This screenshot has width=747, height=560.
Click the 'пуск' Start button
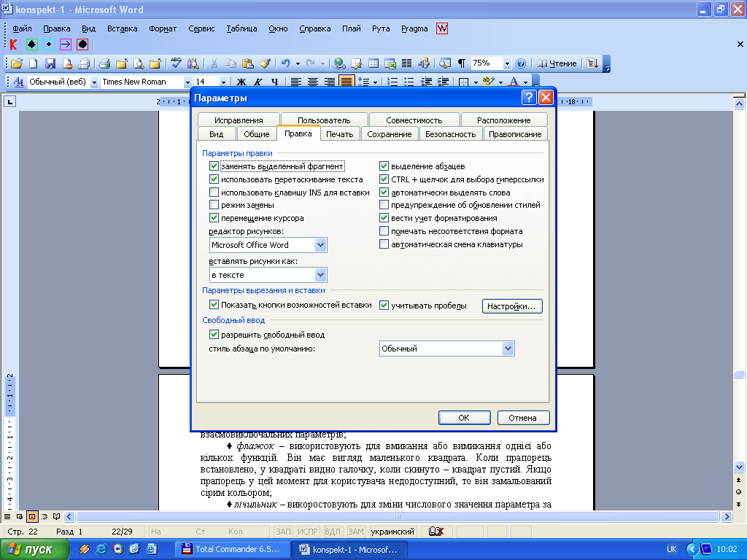point(34,549)
